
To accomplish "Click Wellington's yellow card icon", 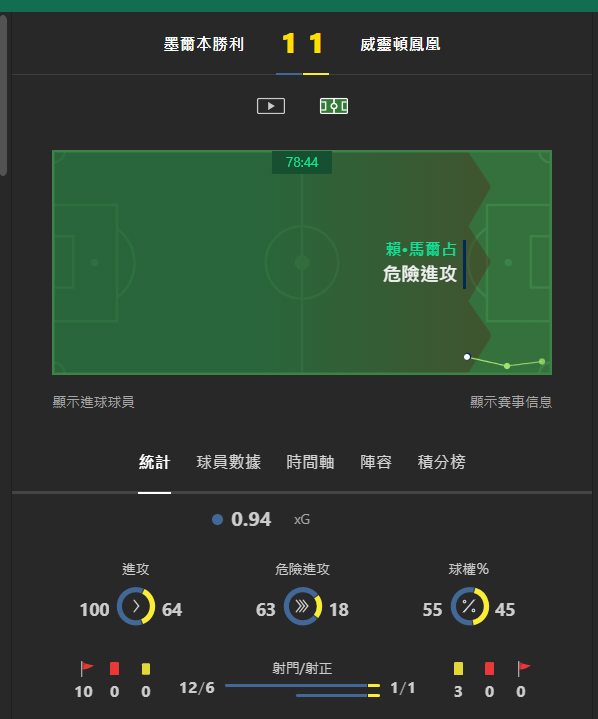I will [x=458, y=669].
